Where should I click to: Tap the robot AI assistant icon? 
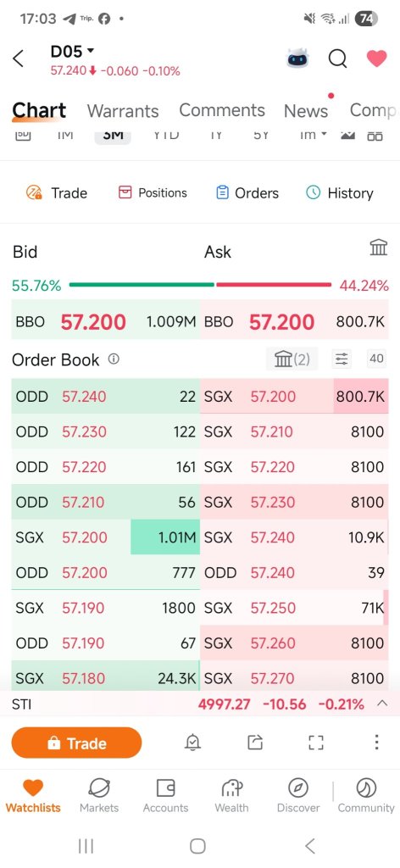point(297,58)
